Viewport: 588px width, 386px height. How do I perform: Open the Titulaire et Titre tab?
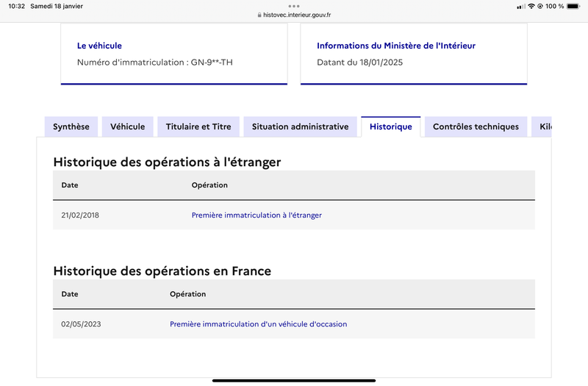pos(198,126)
